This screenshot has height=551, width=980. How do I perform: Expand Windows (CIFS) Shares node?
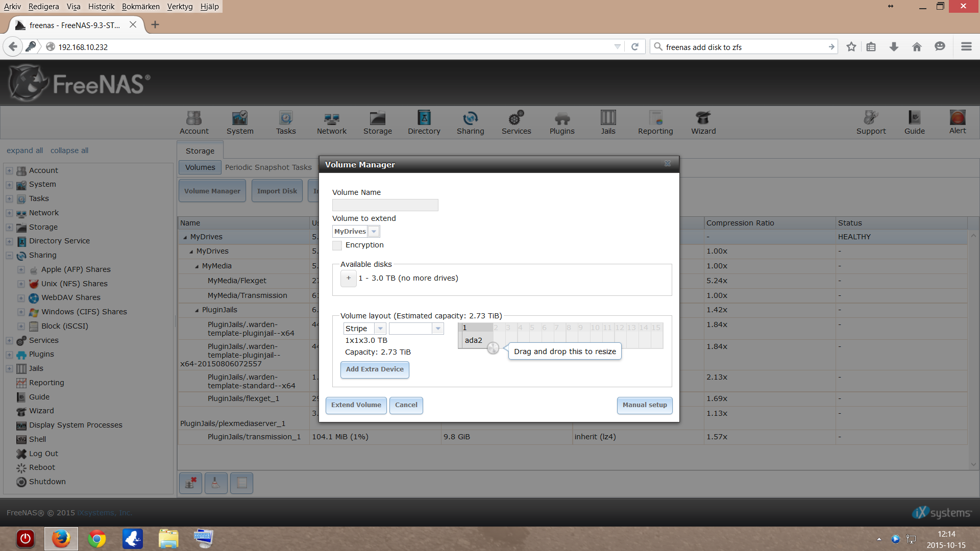click(x=21, y=312)
